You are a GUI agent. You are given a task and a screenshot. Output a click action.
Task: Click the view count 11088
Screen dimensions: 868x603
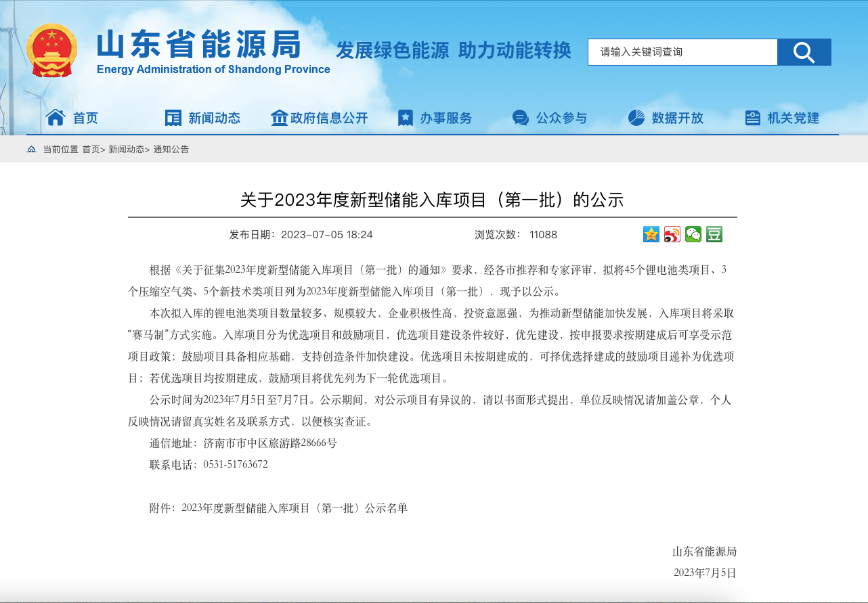tap(544, 235)
